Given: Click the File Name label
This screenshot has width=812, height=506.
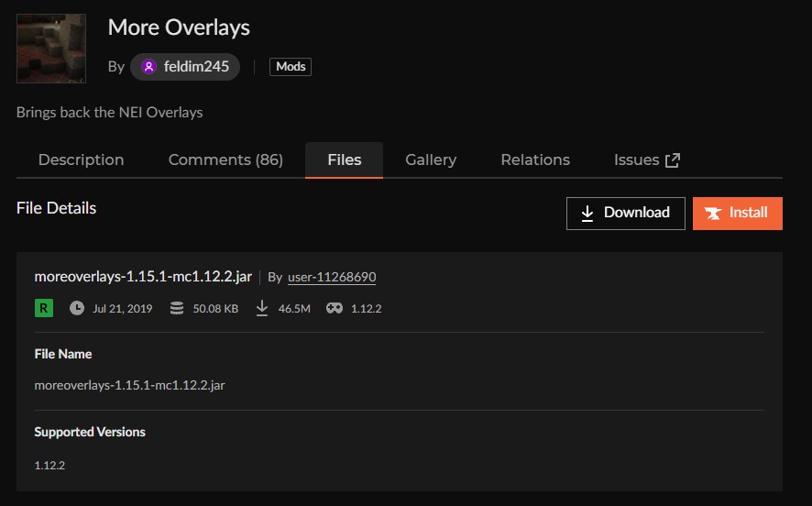Looking at the screenshot, I should click(63, 354).
